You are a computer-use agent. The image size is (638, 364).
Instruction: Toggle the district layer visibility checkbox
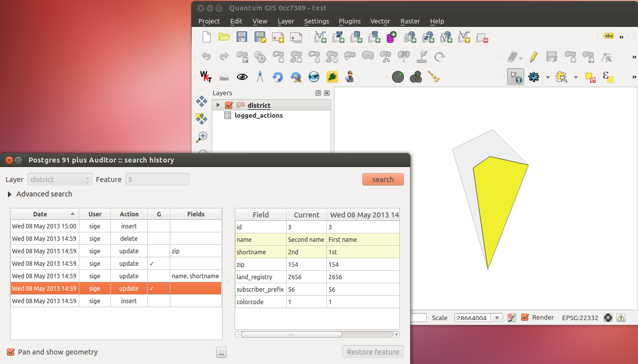click(x=229, y=105)
